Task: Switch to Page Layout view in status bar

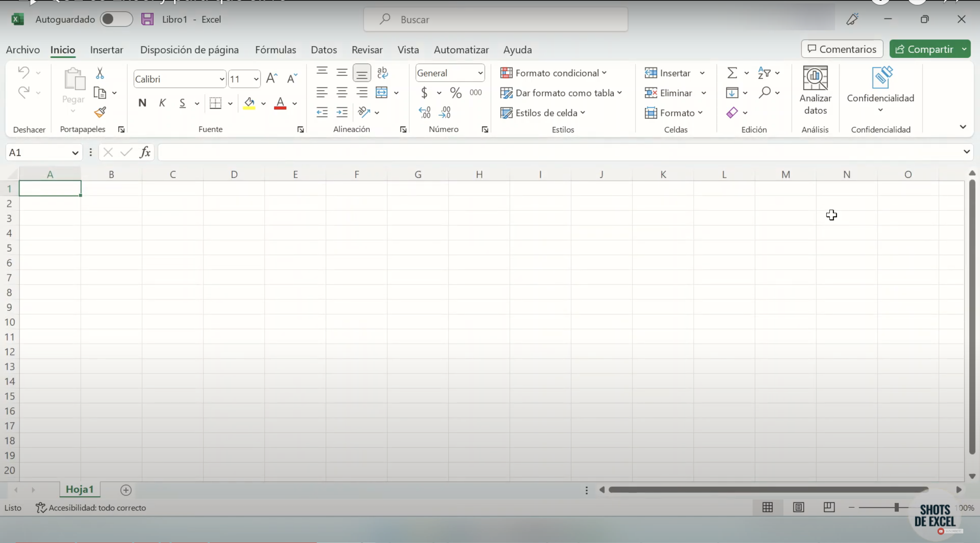Action: 799,508
